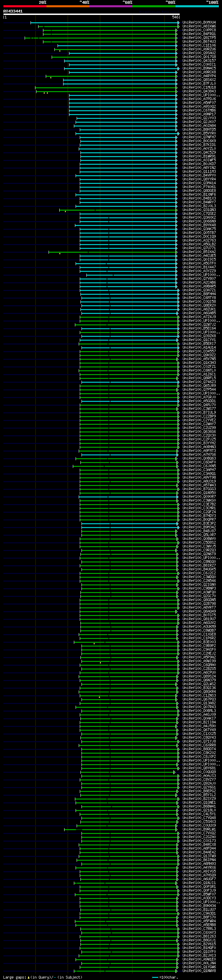Click the green alignment bar for UniRef100_Q9ZTP5

tap(101, 38)
